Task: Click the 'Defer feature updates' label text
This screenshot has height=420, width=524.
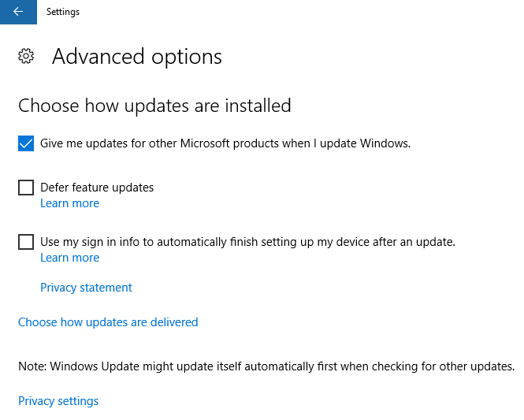Action: tap(97, 188)
